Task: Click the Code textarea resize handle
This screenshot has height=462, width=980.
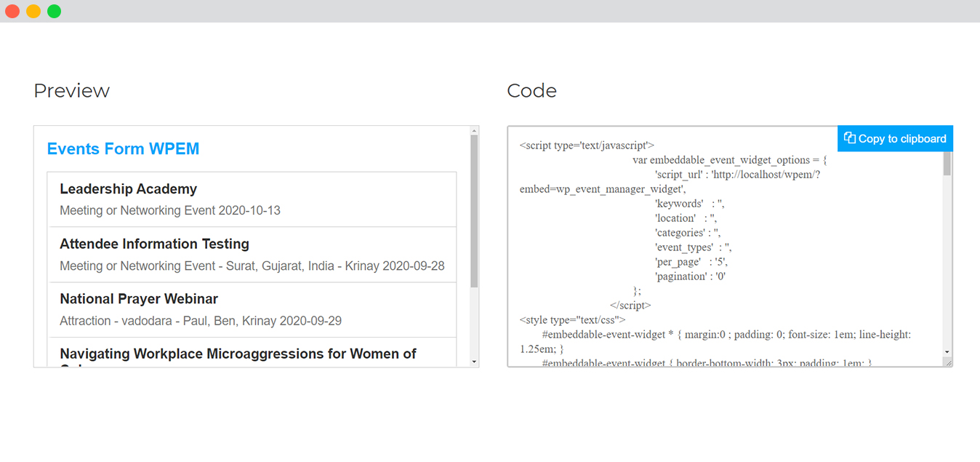Action: (947, 362)
